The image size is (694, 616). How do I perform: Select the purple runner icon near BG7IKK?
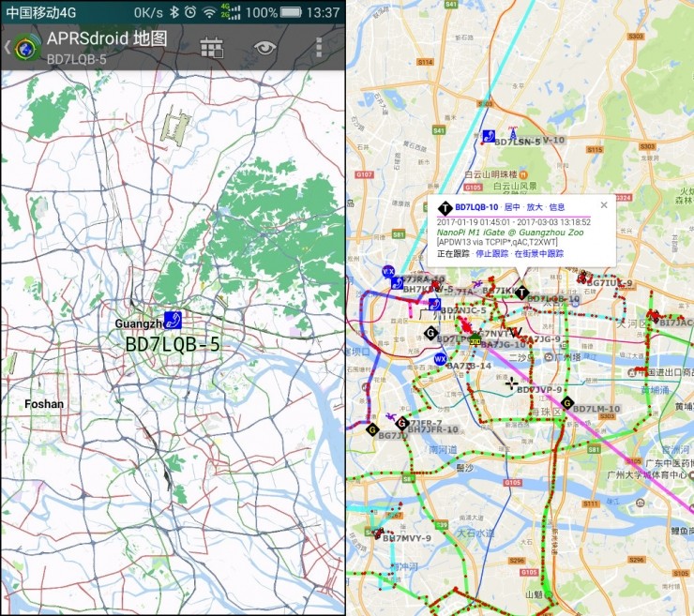tap(477, 284)
